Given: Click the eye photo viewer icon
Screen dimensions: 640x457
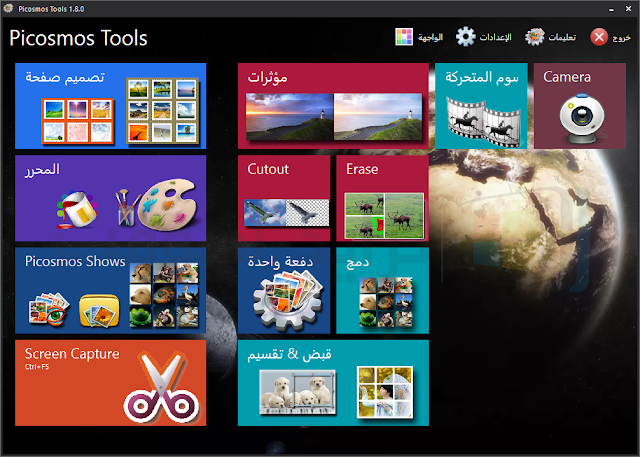Looking at the screenshot, I should 49,310.
